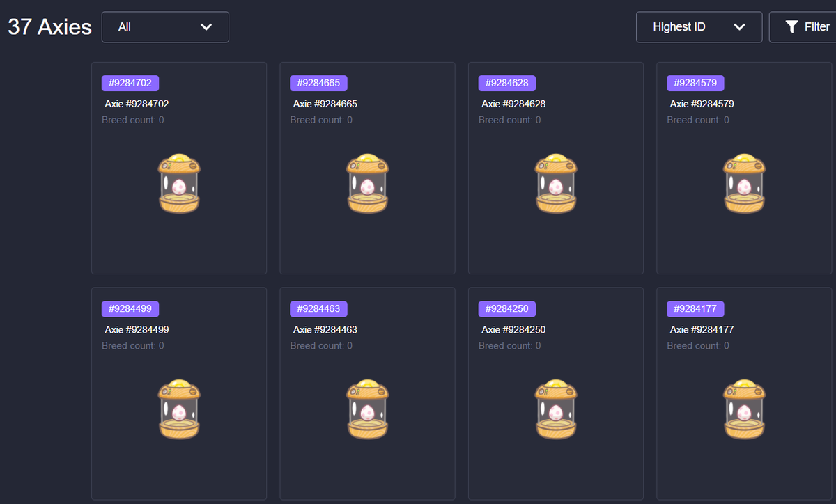836x504 pixels.
Task: Click the egg incubator of Axie #9284628
Action: tap(556, 184)
